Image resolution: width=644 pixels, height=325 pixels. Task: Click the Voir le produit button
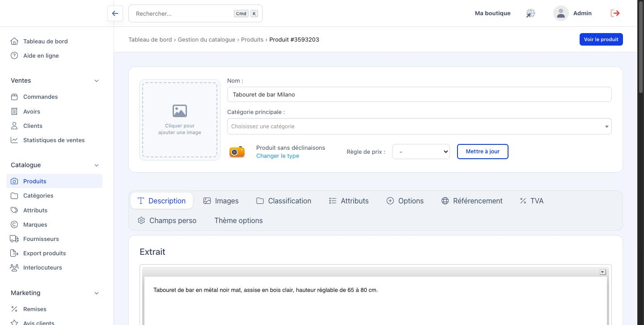coord(601,39)
